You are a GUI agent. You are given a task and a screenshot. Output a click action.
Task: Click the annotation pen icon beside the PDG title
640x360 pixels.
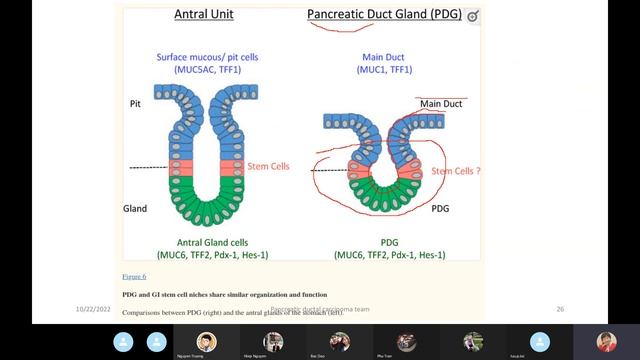pos(472,17)
